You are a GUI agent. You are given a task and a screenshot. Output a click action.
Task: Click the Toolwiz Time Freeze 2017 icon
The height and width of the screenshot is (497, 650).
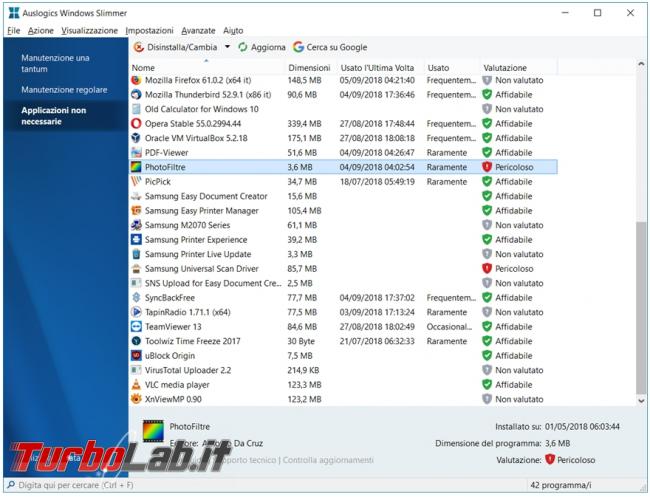click(x=136, y=342)
